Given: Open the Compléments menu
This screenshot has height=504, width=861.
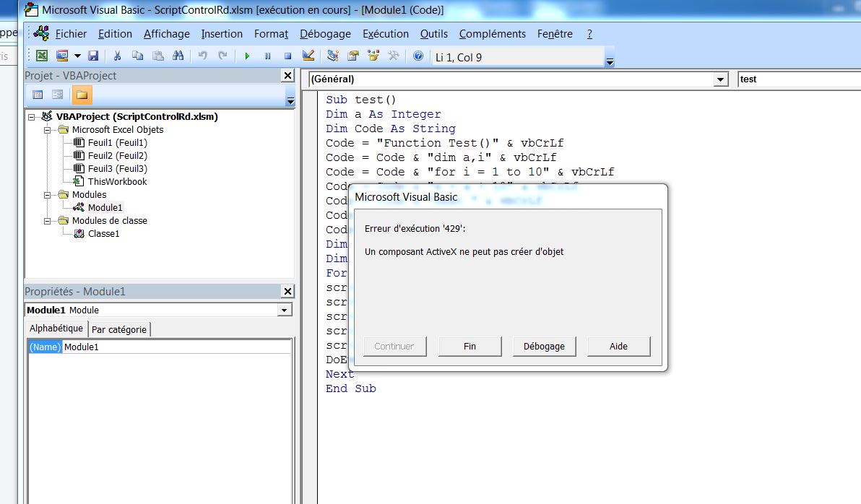Looking at the screenshot, I should coord(493,34).
